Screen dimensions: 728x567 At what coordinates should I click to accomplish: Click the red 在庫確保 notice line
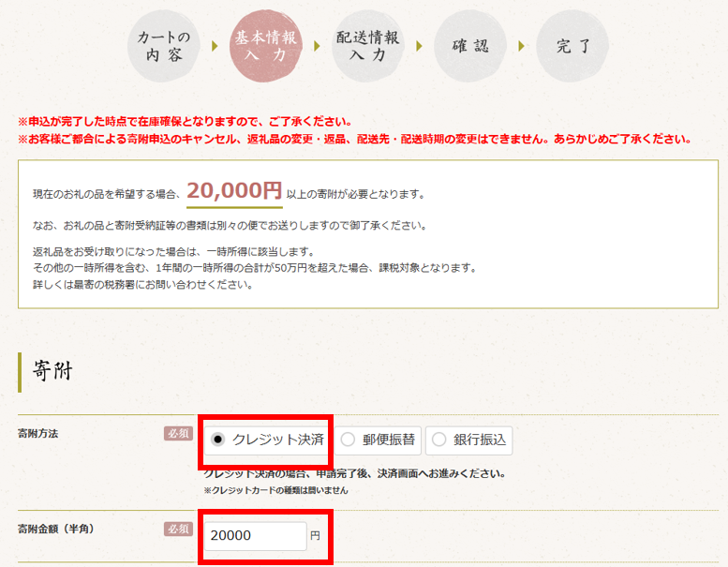coord(185,122)
